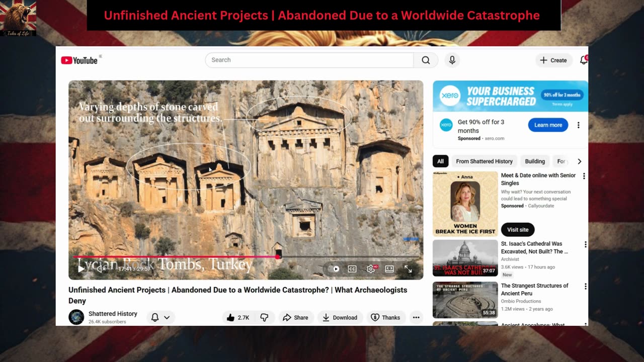The width and height of the screenshot is (644, 362).
Task: Like the video (2.7K)
Action: (x=238, y=317)
